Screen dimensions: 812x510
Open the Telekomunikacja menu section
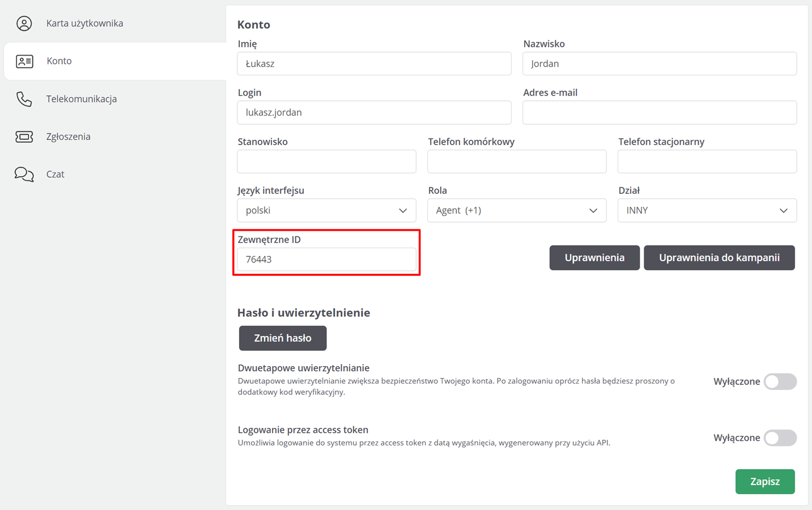click(x=82, y=99)
